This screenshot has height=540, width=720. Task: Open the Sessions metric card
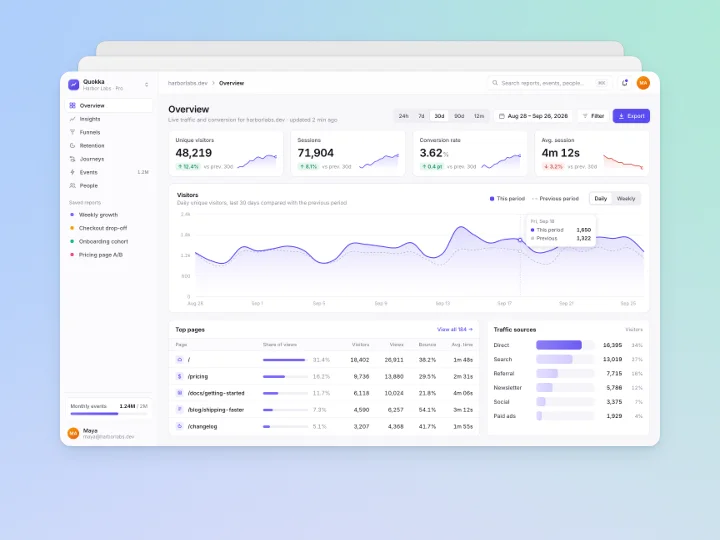click(x=348, y=154)
